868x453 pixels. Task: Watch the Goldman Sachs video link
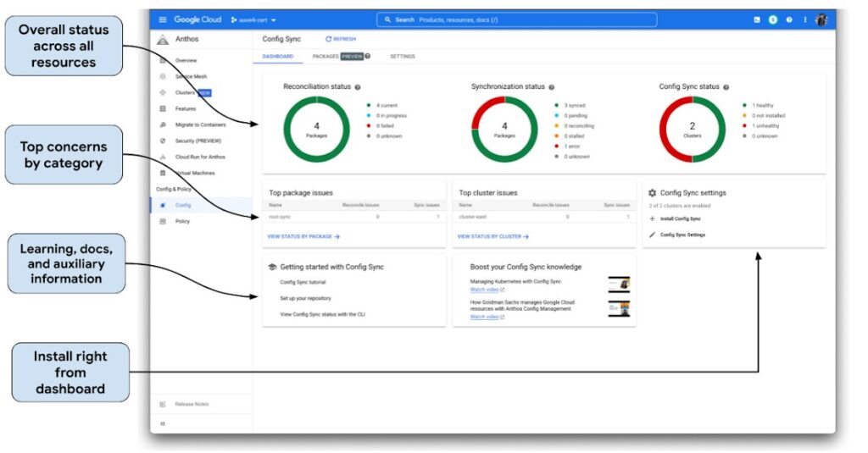coord(487,317)
